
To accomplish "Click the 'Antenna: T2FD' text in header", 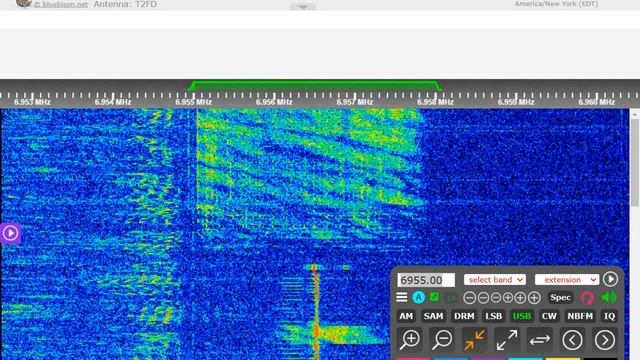I will tap(125, 4).
